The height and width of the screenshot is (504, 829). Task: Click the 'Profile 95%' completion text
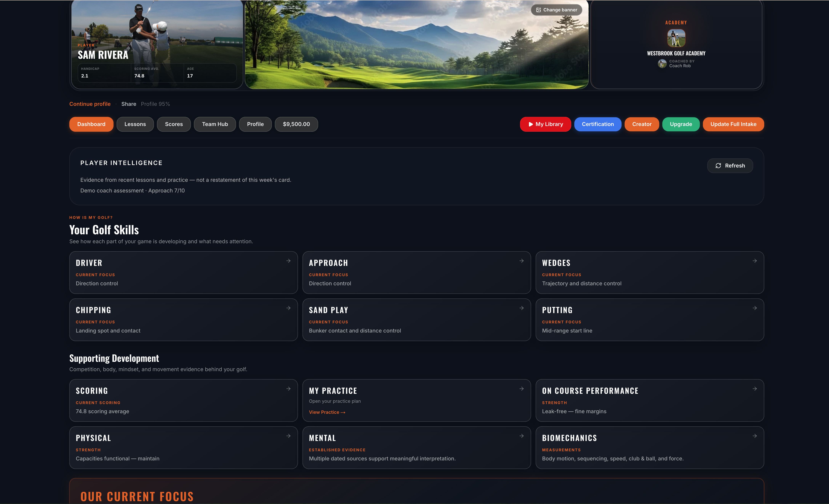(x=155, y=104)
